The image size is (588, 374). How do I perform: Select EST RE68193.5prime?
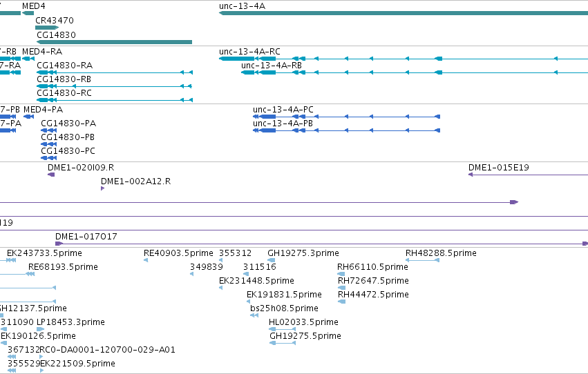(x=63, y=266)
